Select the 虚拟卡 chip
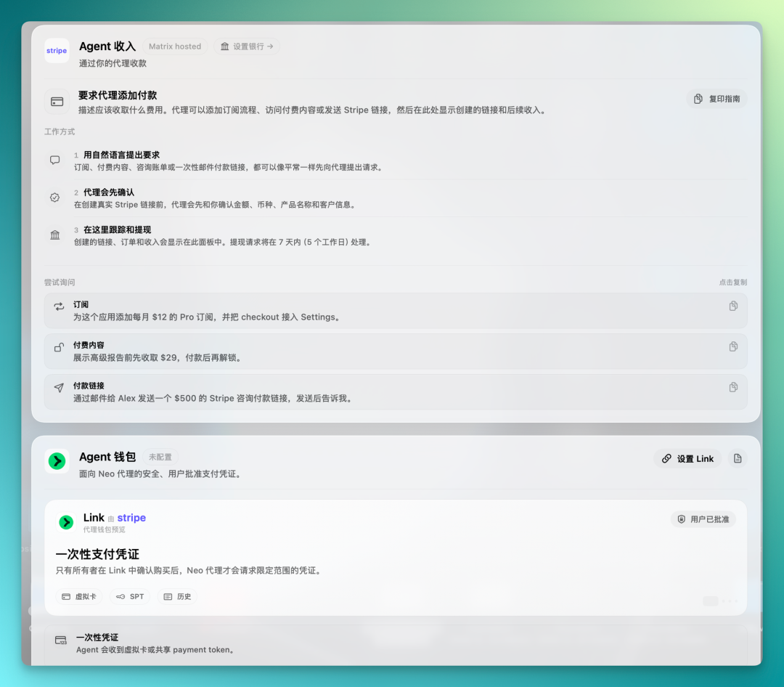784x687 pixels. click(x=79, y=596)
